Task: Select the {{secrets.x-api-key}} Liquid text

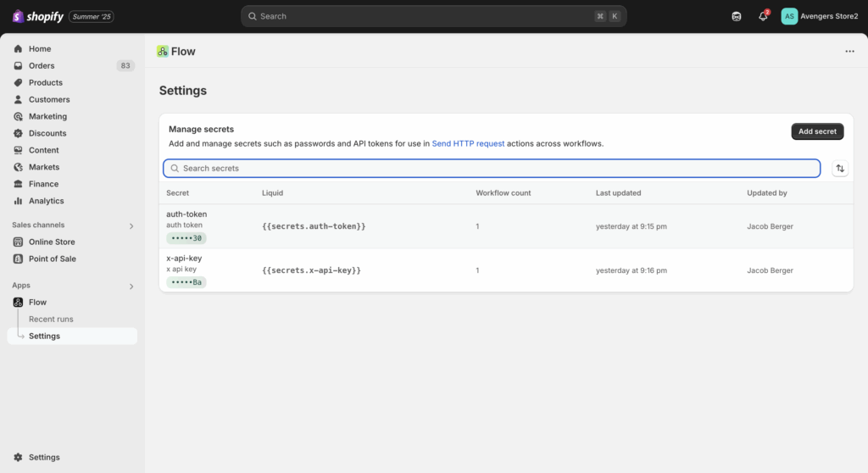Action: point(312,270)
